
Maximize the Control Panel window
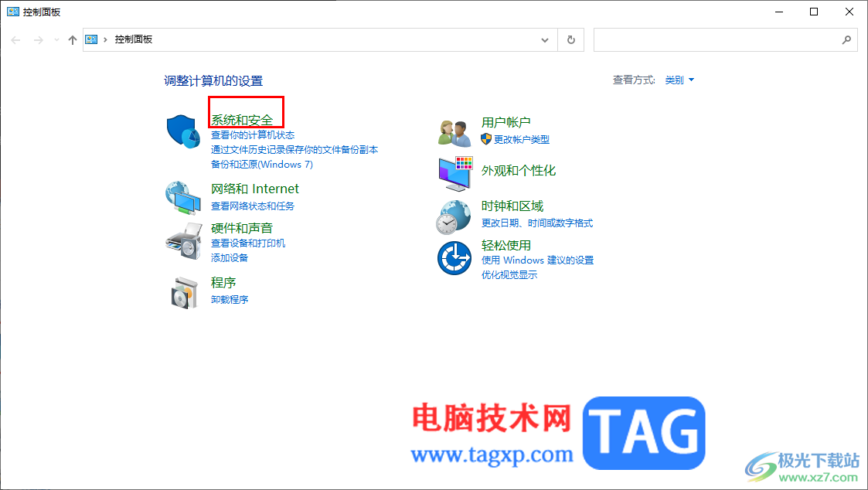pos(814,12)
